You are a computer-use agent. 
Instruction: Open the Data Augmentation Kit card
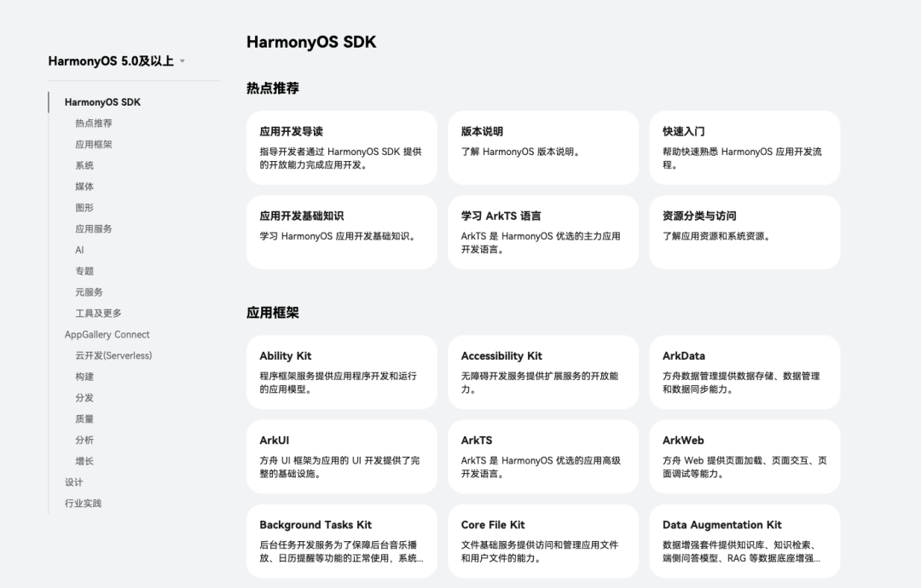744,541
